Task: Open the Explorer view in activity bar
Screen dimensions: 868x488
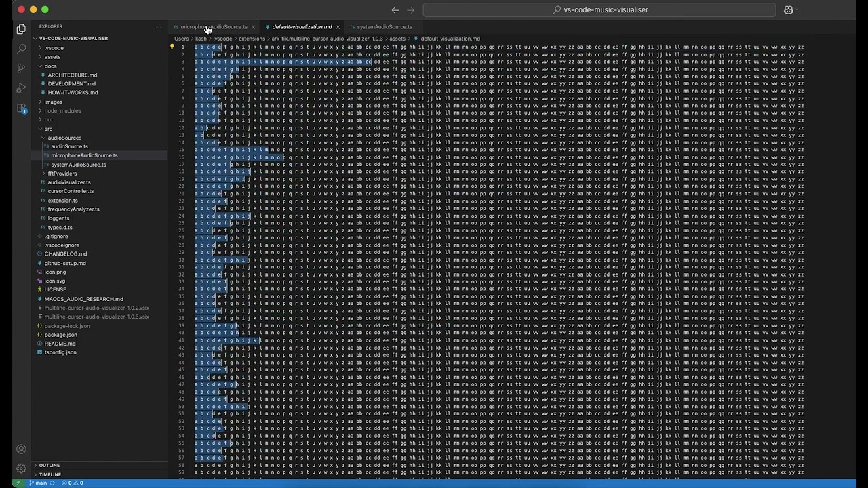Action: pyautogui.click(x=21, y=29)
